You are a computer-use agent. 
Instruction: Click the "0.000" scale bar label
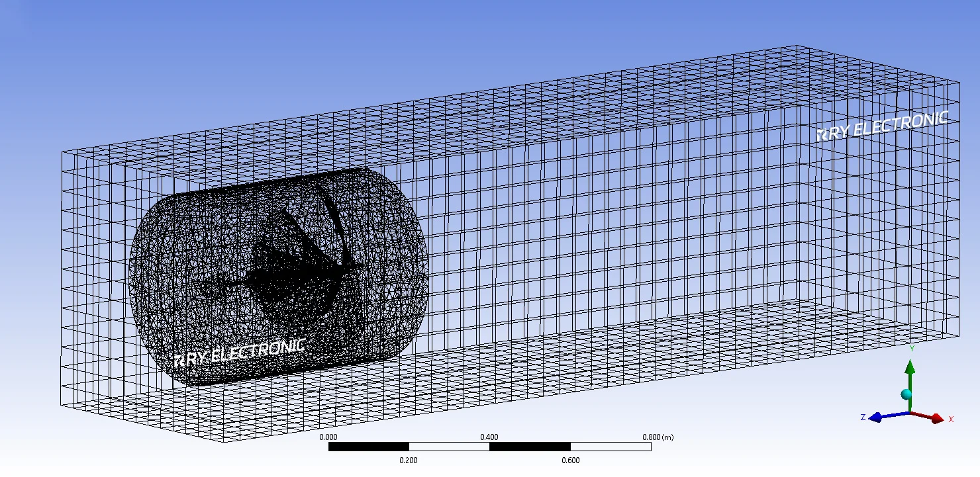coord(329,437)
